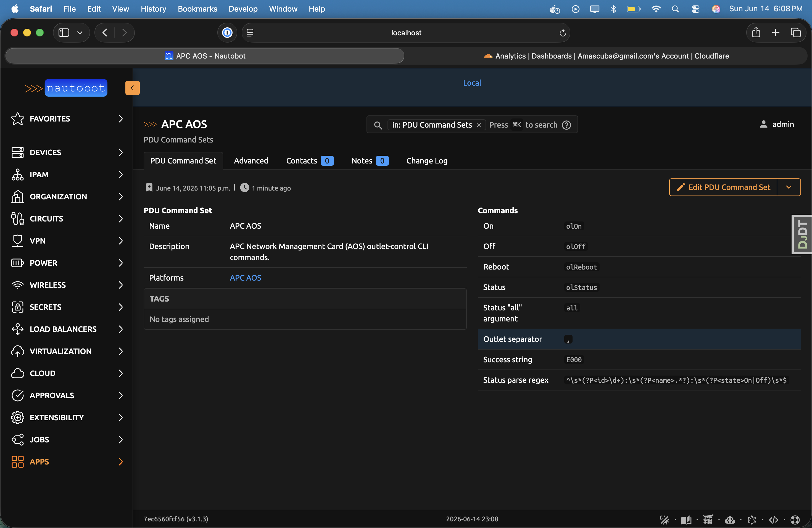Go forward in Safari history
The height and width of the screenshot is (528, 812).
(x=124, y=32)
